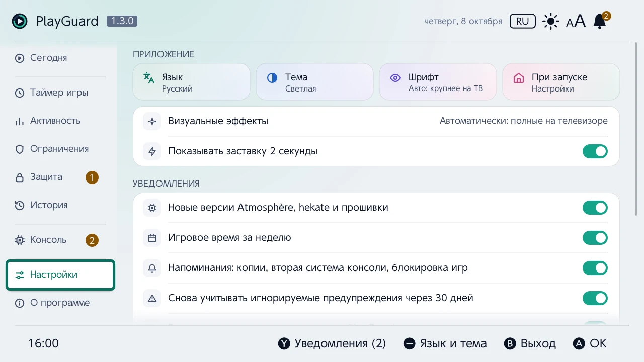This screenshot has width=644, height=362.
Task: Click the Выход footer button
Action: tap(530, 344)
